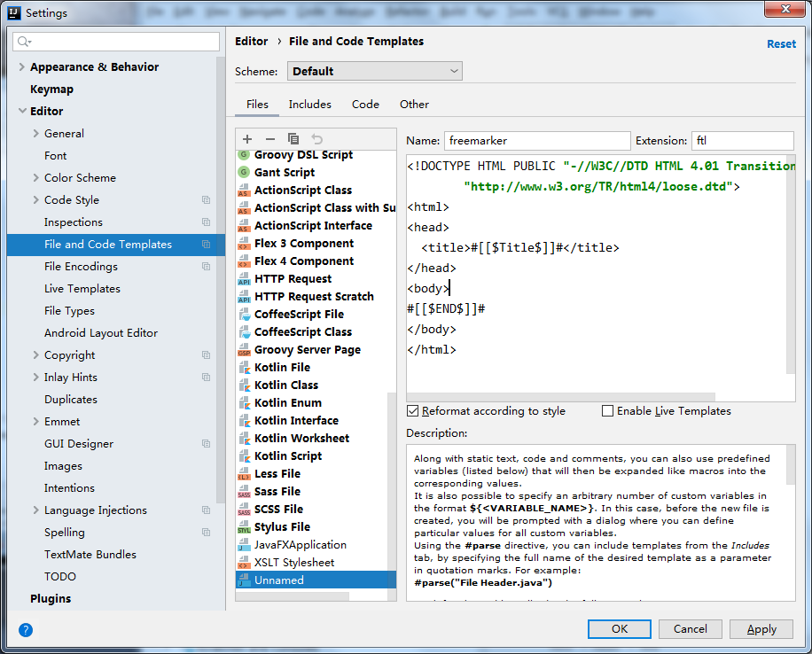Switch to the Code tab
Image resolution: width=812 pixels, height=654 pixels.
(x=365, y=104)
